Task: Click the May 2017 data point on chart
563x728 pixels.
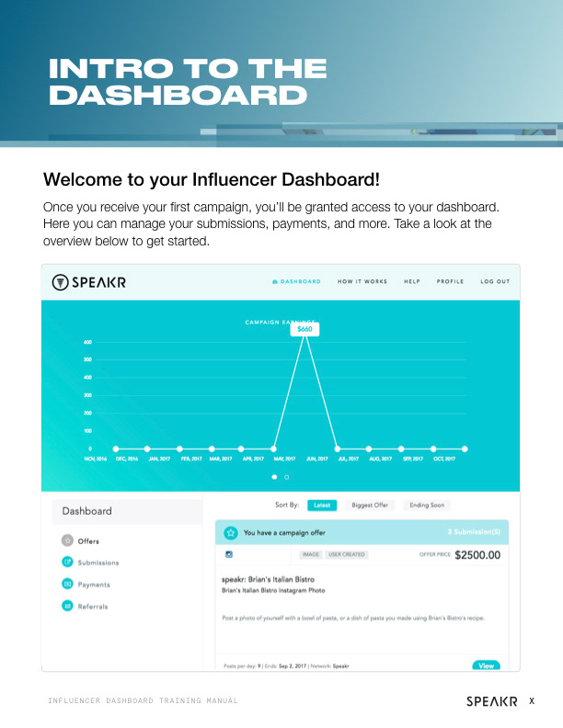Action: coord(273,449)
